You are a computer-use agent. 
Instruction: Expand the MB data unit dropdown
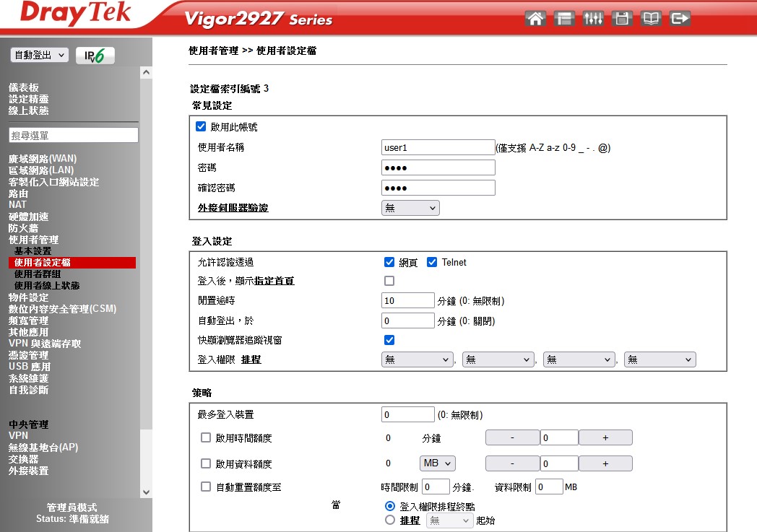click(x=438, y=463)
